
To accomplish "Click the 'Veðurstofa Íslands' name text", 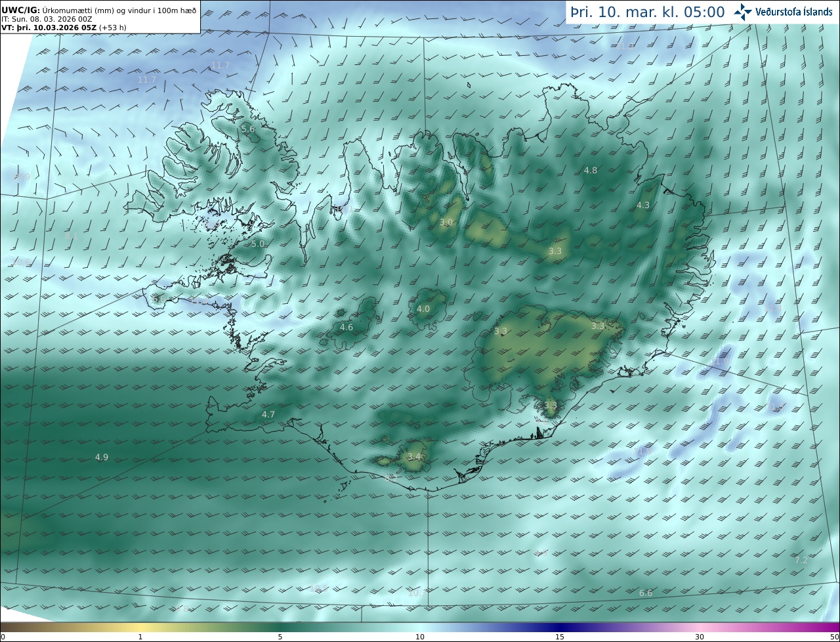I will pos(794,12).
